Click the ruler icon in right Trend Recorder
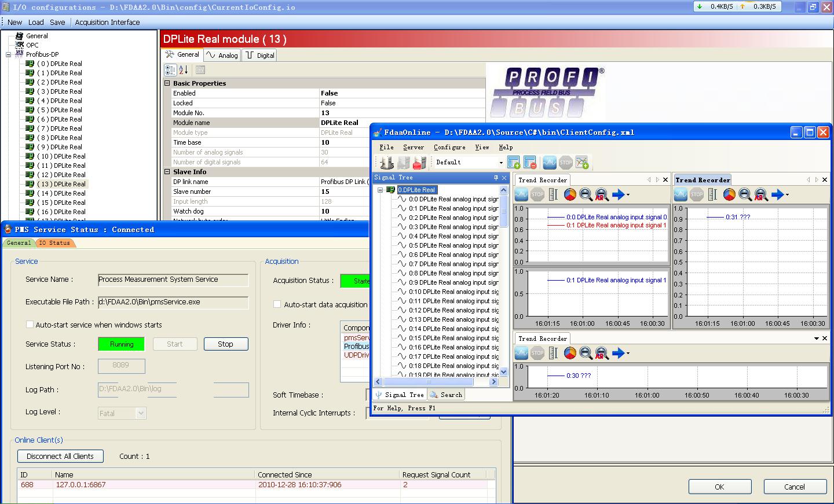The height and width of the screenshot is (504, 834). tap(712, 194)
